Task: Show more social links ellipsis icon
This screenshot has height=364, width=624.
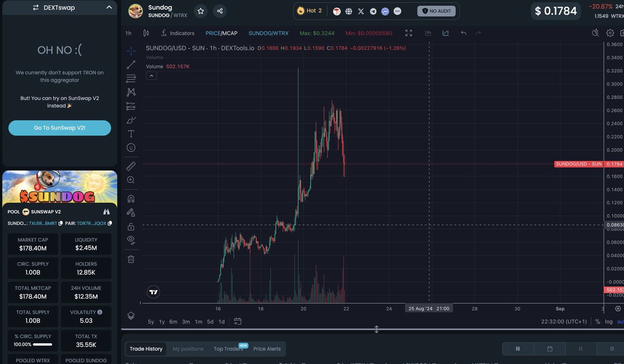Action: click(398, 11)
